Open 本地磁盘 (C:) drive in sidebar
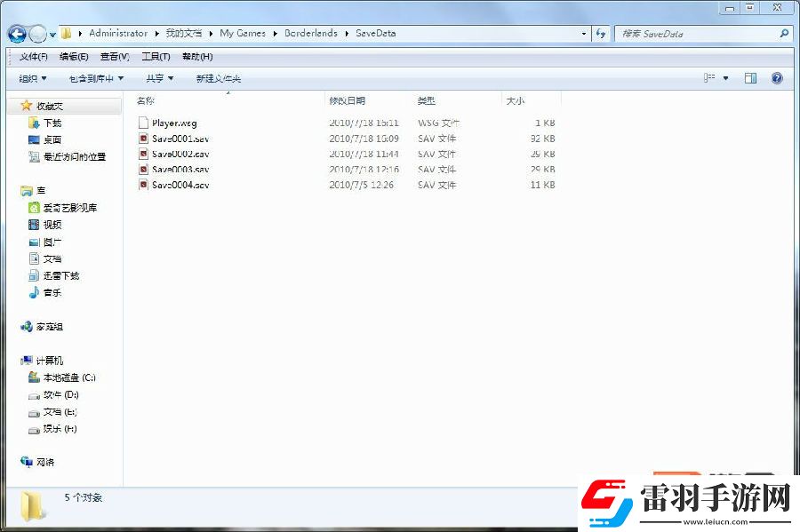The height and width of the screenshot is (532, 800). (x=68, y=377)
